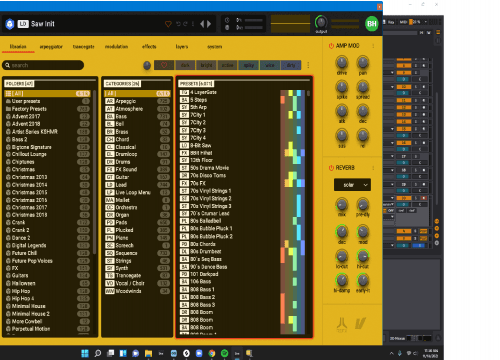Viewport: 500px width, 360px height.
Task: Select the Digital Legends folder
Action: (47, 245)
